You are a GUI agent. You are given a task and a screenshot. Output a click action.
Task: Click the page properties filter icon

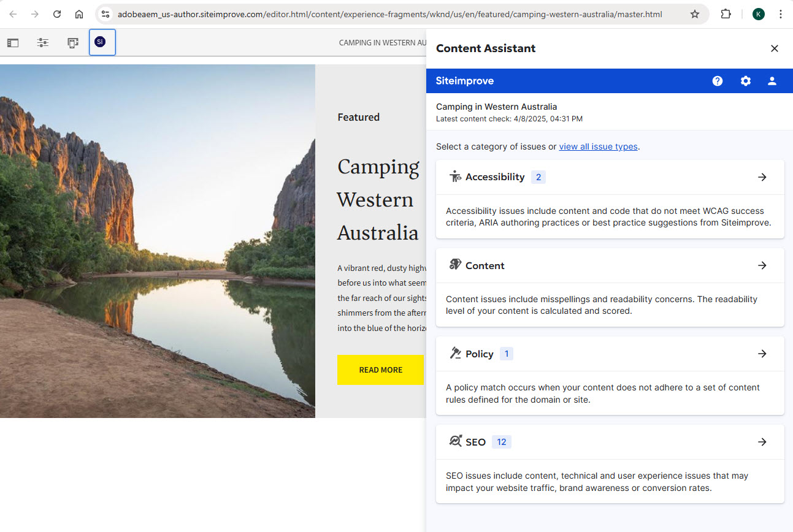tap(42, 42)
